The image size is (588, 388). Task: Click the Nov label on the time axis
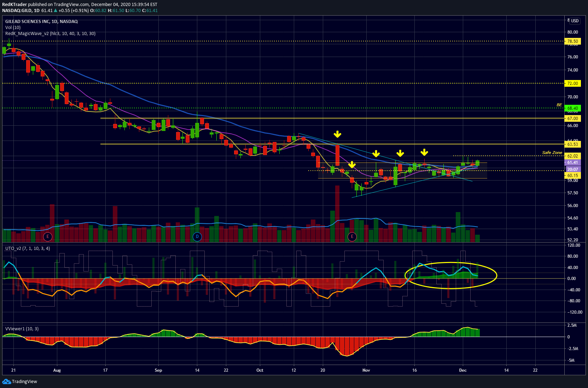(366, 370)
